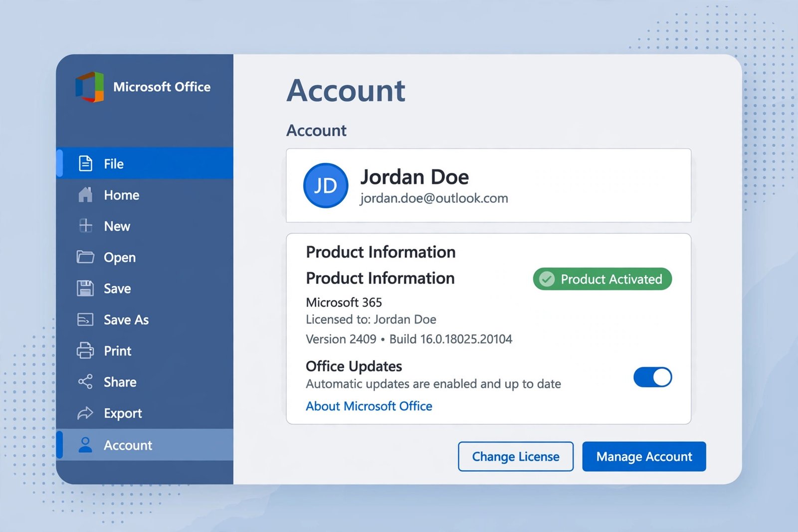Click the Save floppy disk icon
Screen dimensions: 798x532
(x=85, y=289)
